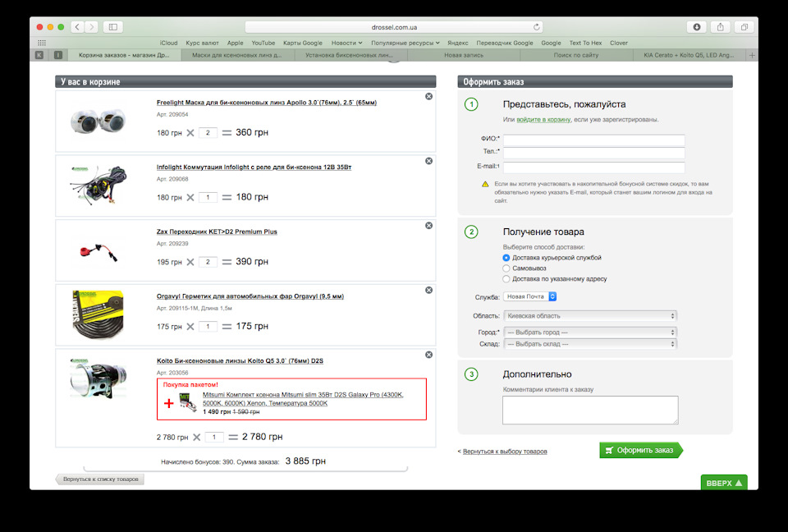
Task: Open Koito Би-ксеноновые линзы title link
Action: tap(240, 361)
